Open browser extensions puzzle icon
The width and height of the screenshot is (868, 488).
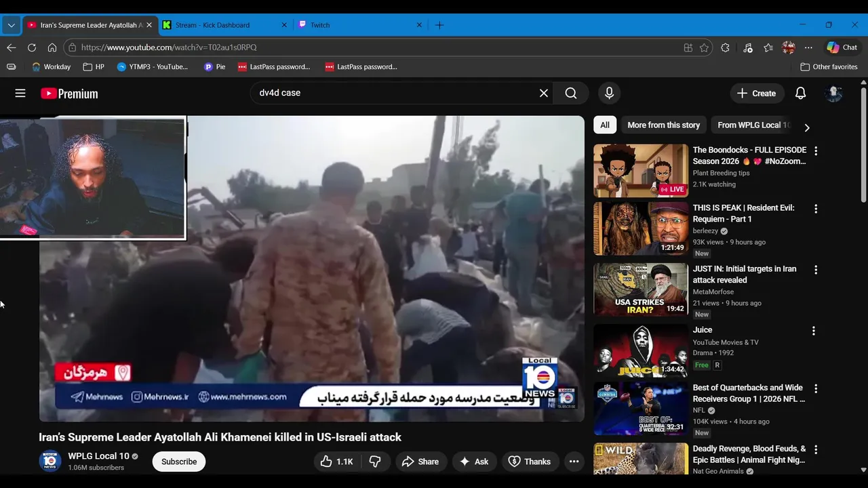[725, 47]
